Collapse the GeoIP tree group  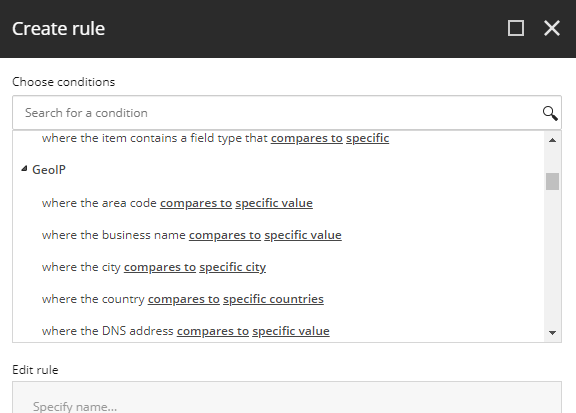click(x=24, y=169)
